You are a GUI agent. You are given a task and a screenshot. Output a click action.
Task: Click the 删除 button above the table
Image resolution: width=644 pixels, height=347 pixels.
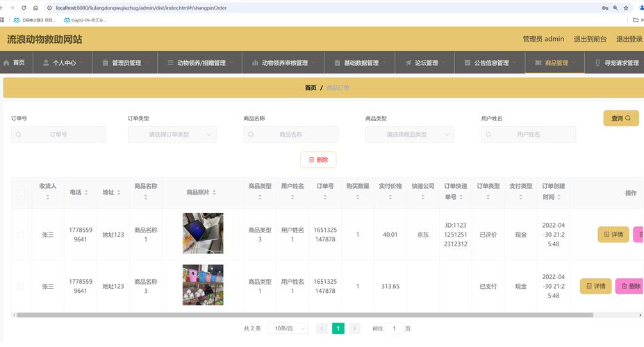click(318, 160)
